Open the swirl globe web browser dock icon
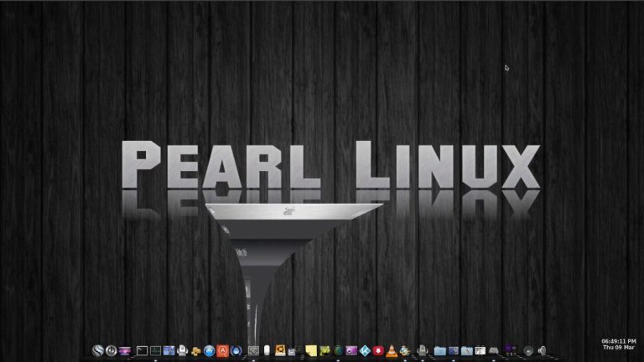The height and width of the screenshot is (362, 644). pyautogui.click(x=98, y=350)
